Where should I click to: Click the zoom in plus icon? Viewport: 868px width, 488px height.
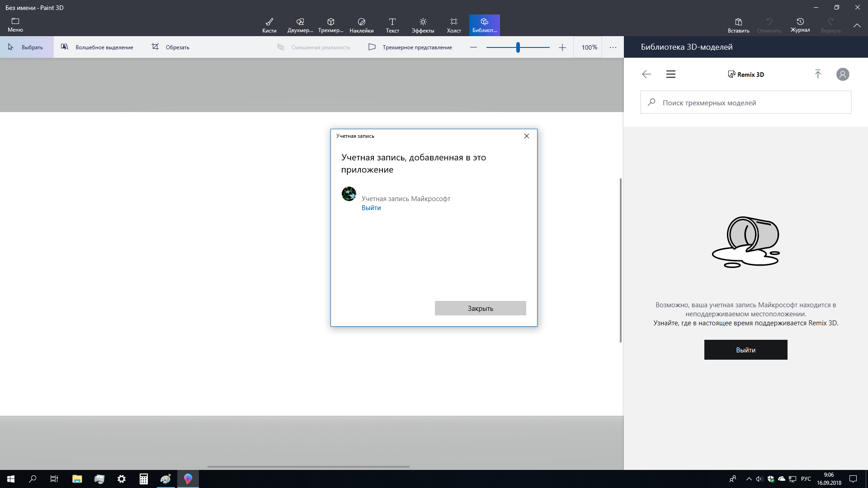pos(562,47)
